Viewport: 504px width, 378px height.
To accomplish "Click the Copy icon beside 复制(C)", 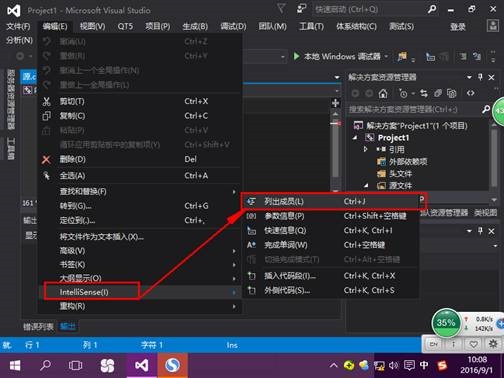I will (x=46, y=116).
